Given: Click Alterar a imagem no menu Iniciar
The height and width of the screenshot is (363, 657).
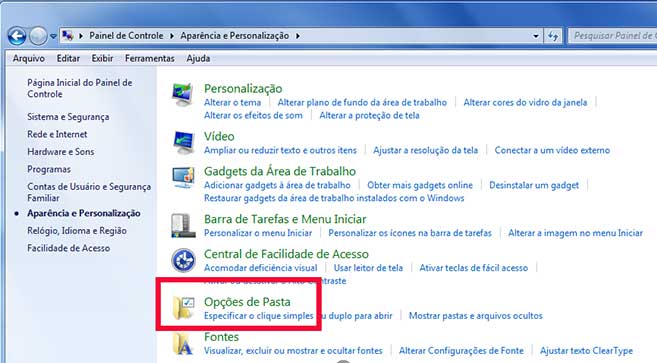Looking at the screenshot, I should (x=575, y=233).
